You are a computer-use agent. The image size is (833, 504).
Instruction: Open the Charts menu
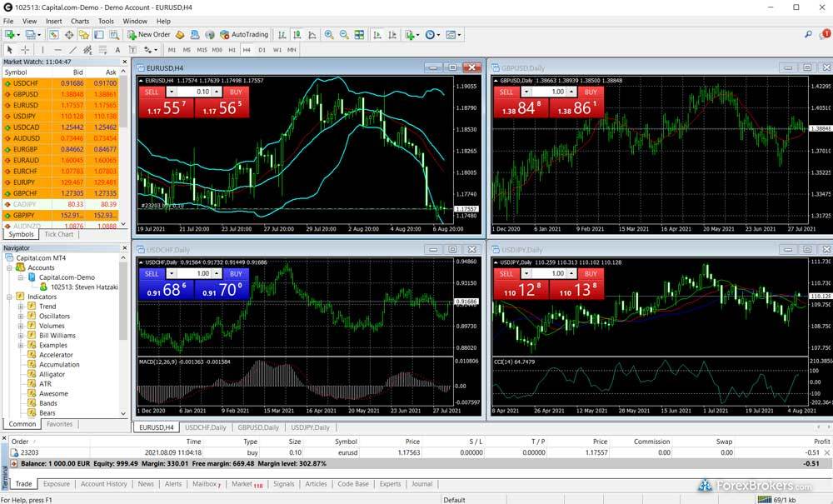click(80, 21)
